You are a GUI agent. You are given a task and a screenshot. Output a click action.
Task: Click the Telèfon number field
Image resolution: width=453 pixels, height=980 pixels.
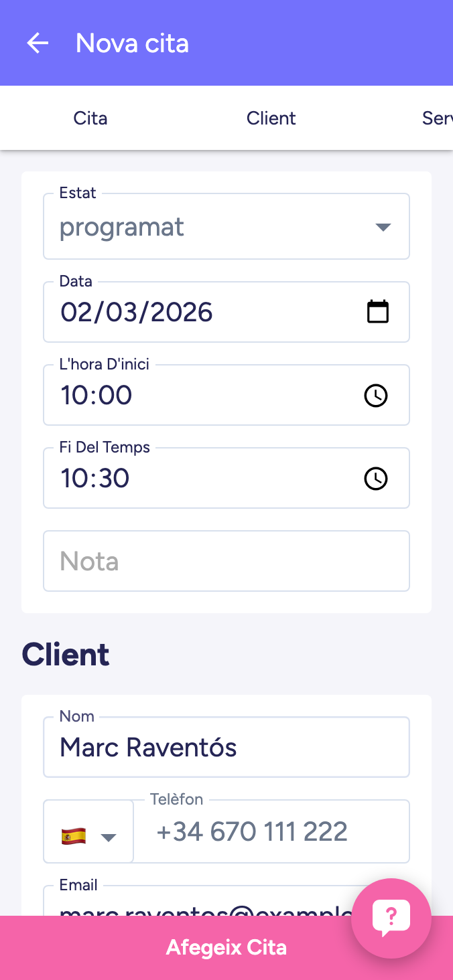click(271, 832)
